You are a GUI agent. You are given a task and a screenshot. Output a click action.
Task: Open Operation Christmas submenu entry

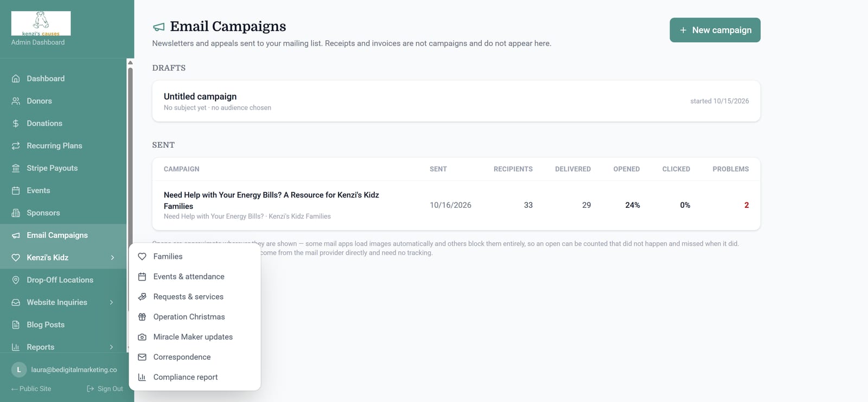[195, 317]
